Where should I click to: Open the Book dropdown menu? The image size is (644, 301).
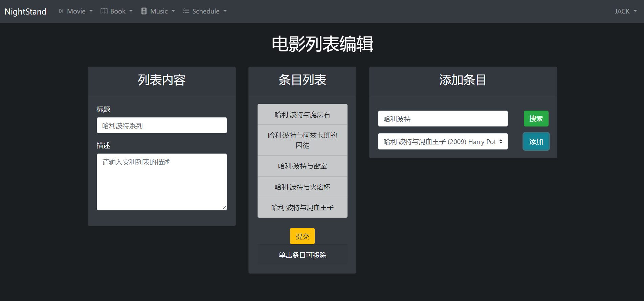(x=117, y=11)
